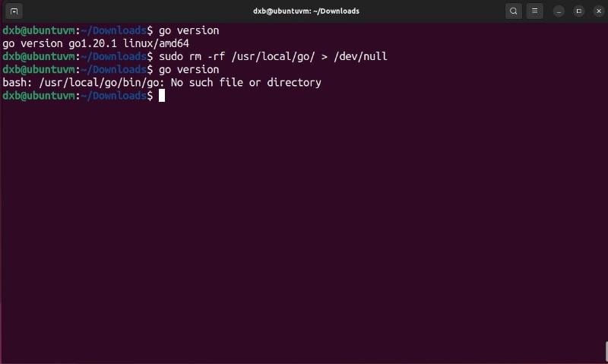Click the 'No such file or directory' error

[245, 83]
